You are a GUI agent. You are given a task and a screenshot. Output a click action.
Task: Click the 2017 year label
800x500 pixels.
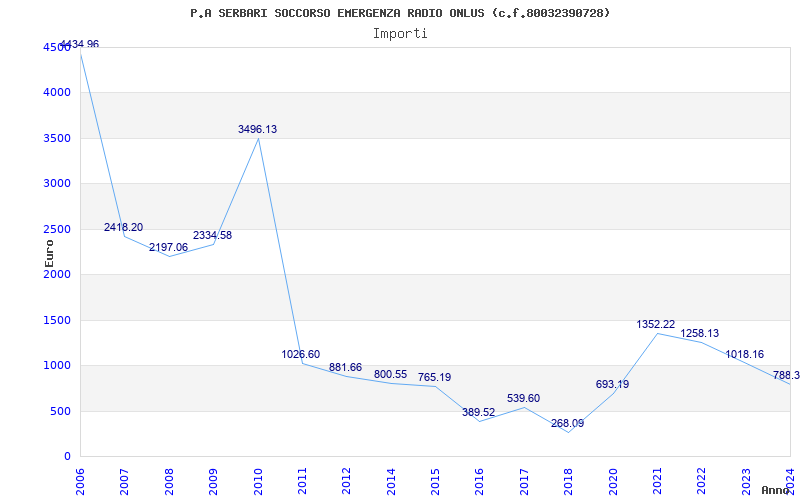(524, 481)
